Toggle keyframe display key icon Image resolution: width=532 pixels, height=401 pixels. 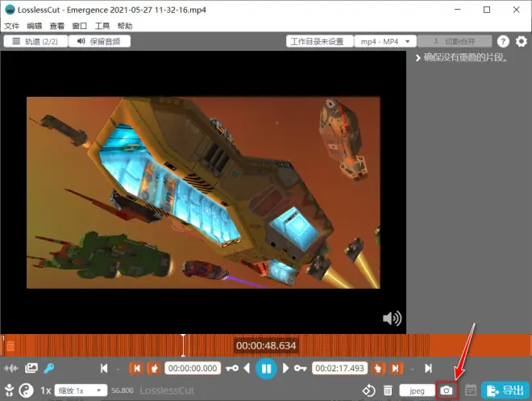coord(49,368)
